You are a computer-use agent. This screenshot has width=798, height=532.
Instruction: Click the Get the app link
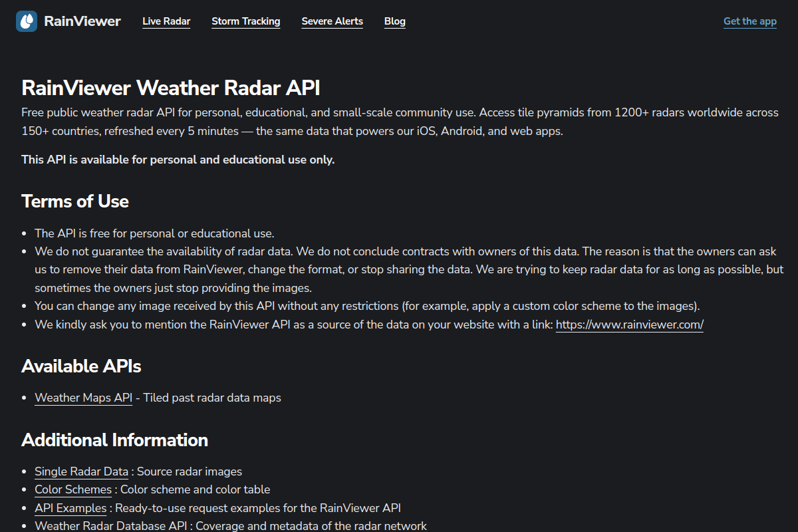750,21
